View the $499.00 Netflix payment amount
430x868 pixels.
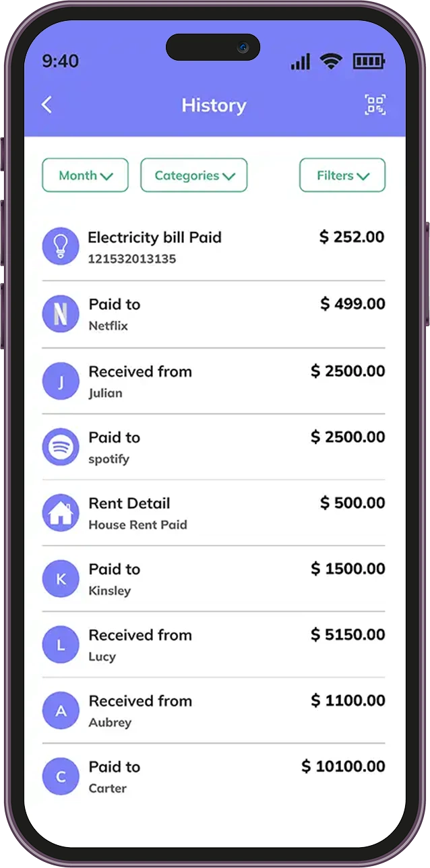click(x=352, y=305)
